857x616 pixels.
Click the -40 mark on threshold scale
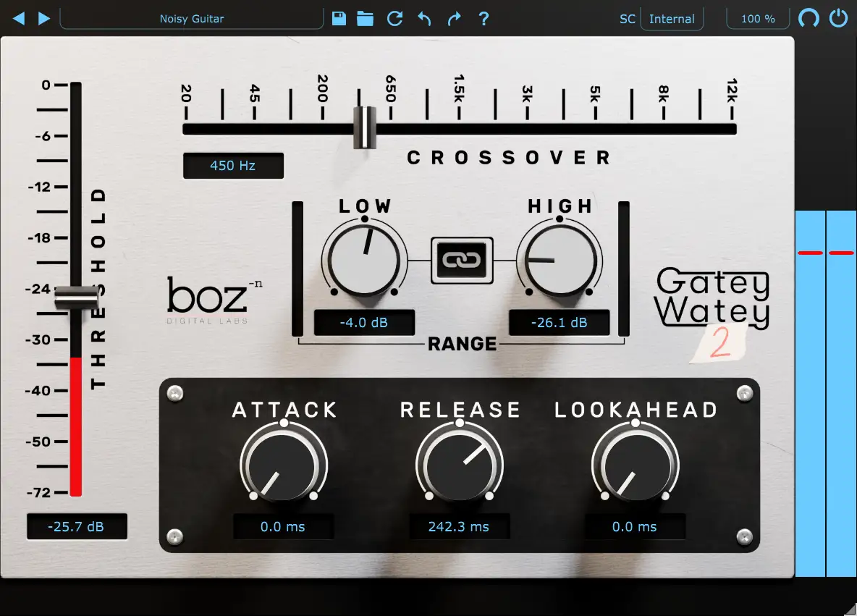coord(38,390)
